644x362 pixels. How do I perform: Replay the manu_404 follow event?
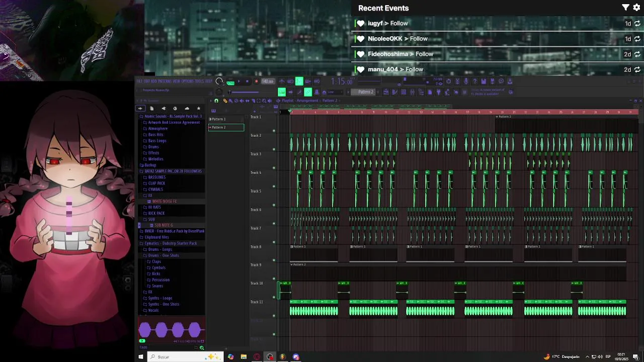point(637,69)
